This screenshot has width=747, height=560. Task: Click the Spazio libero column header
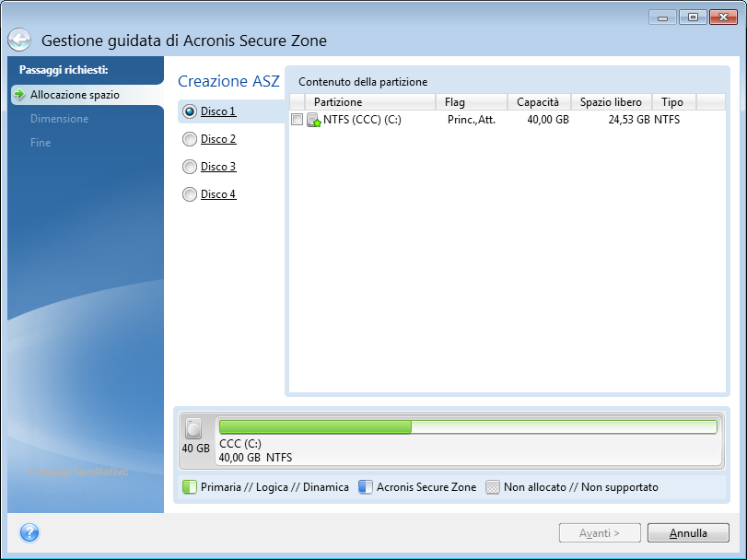[x=611, y=102]
